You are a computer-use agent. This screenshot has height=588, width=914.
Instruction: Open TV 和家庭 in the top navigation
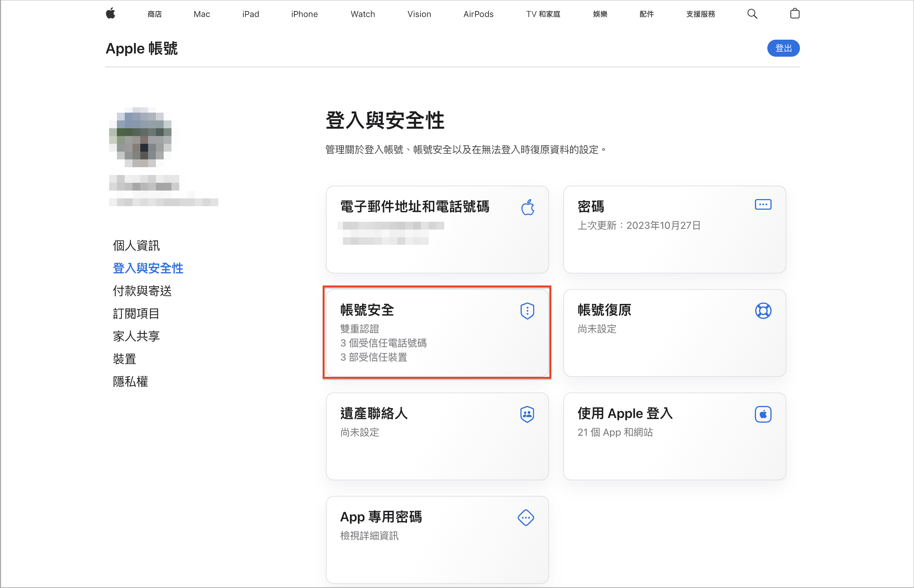[543, 14]
